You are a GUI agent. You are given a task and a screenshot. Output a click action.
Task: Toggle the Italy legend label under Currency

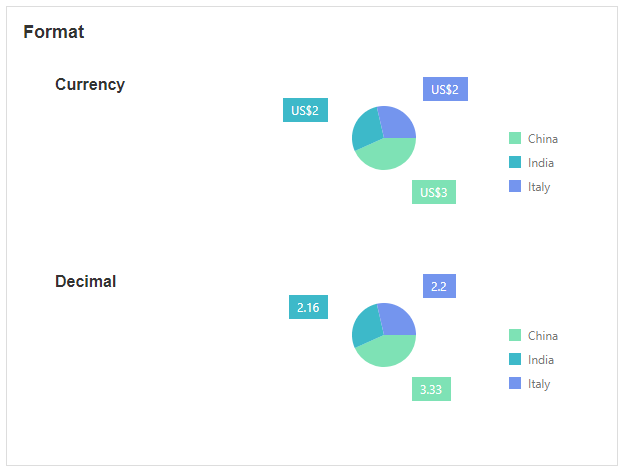[x=539, y=187]
